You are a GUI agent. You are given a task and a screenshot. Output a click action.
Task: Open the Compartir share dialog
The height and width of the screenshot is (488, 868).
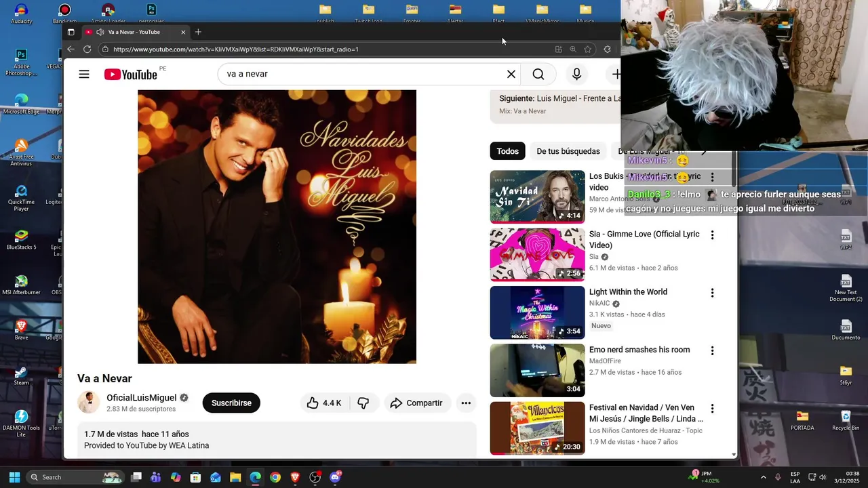pos(416,403)
